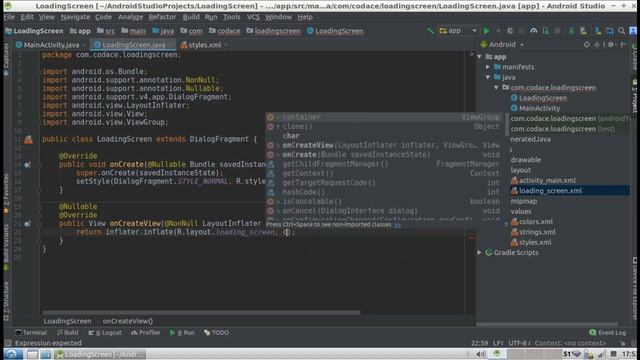Choose 'isCancelable()' completion suggestion
The height and width of the screenshot is (360, 640).
pyautogui.click(x=384, y=202)
